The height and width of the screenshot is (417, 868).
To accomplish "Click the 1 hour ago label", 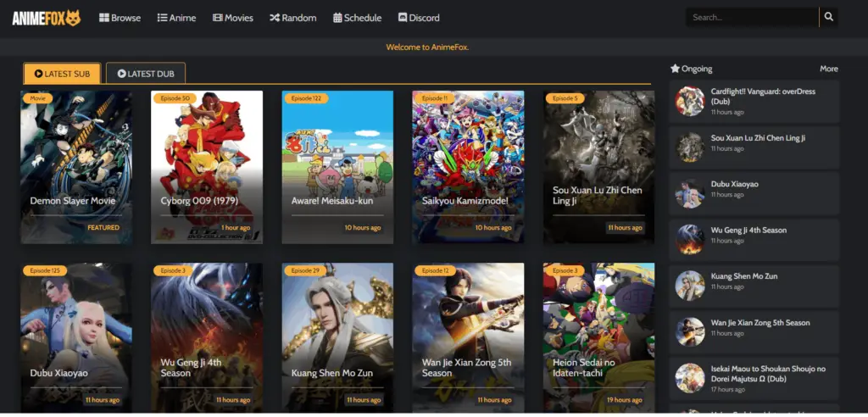I will 236,228.
